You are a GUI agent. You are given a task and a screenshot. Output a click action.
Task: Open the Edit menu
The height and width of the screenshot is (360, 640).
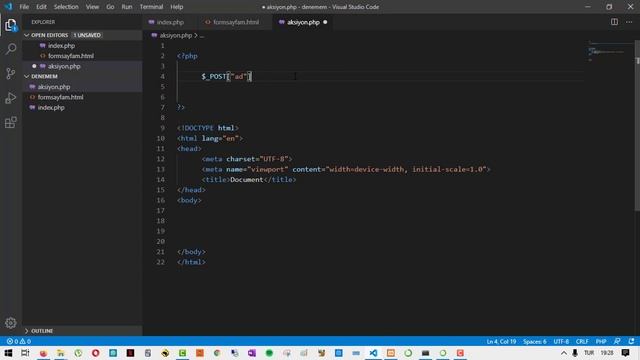41,7
